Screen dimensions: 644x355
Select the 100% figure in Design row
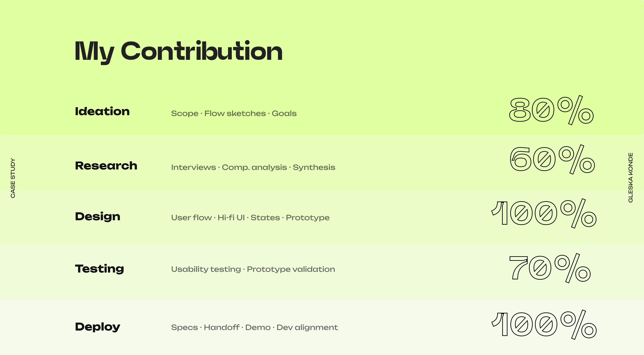[544, 213]
